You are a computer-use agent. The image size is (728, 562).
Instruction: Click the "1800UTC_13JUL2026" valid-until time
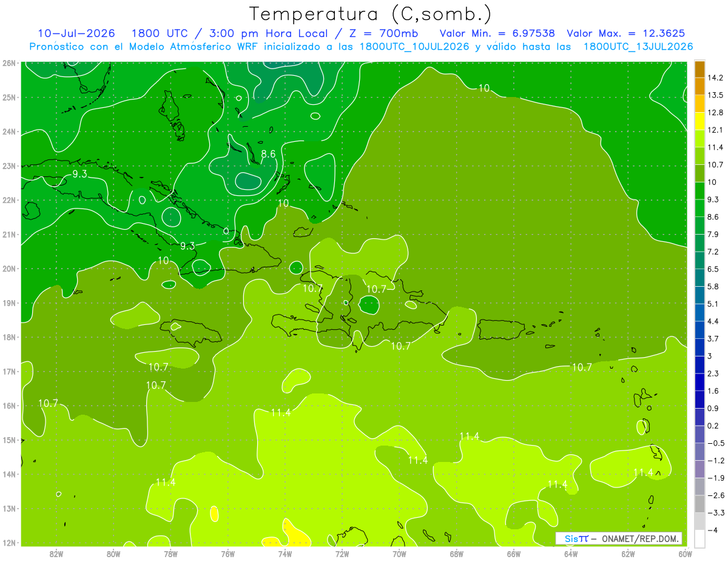[x=638, y=47]
